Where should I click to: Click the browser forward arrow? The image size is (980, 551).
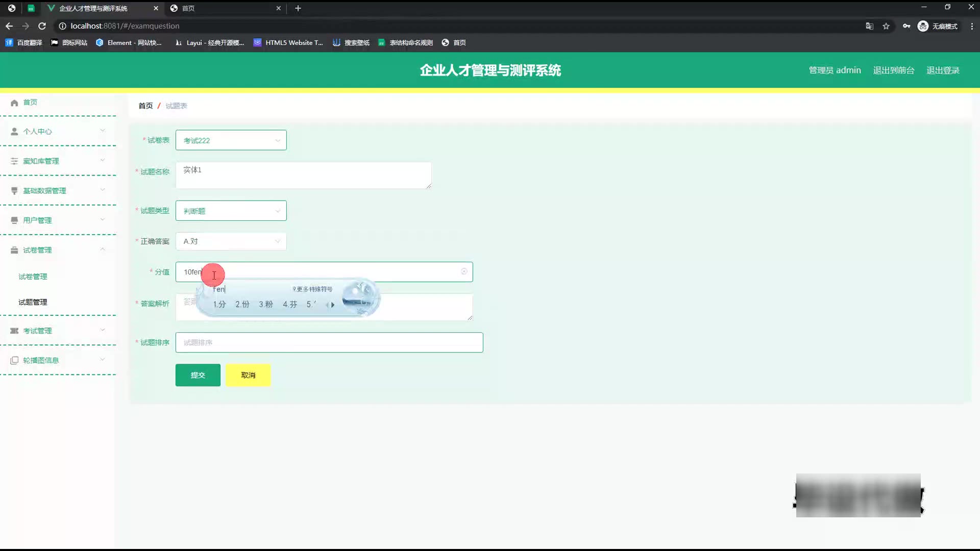click(26, 26)
